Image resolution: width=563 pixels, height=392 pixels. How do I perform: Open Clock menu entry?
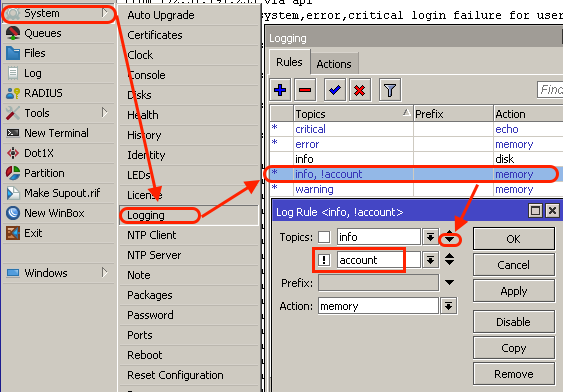point(189,55)
